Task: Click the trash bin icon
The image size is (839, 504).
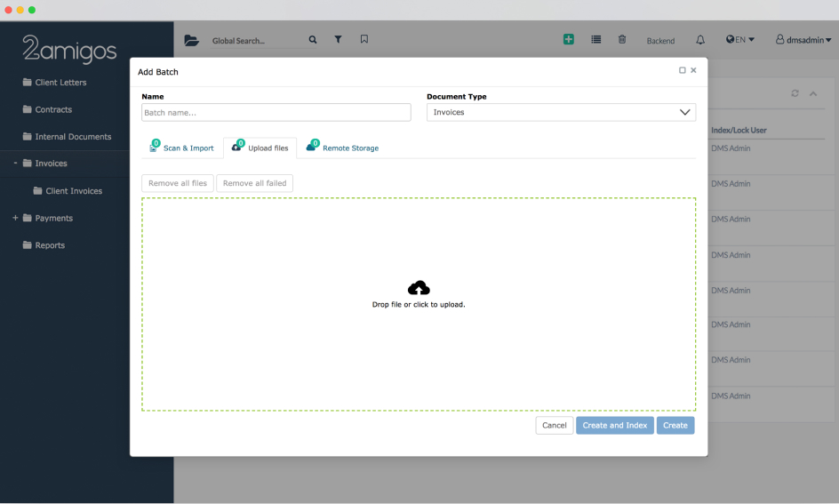Action: (x=622, y=40)
